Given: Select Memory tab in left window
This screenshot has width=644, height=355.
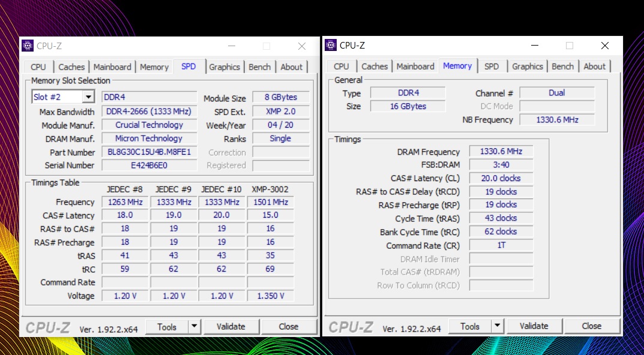Looking at the screenshot, I should (x=154, y=67).
